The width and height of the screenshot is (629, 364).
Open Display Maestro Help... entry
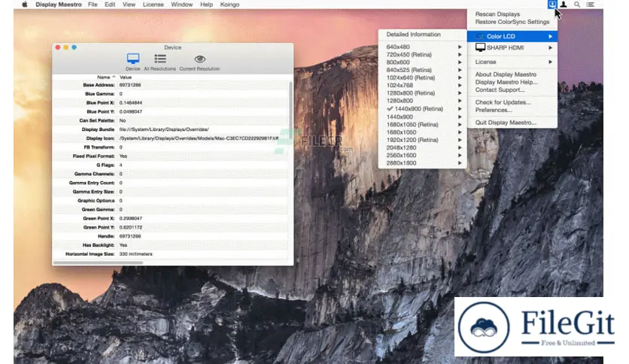point(506,82)
